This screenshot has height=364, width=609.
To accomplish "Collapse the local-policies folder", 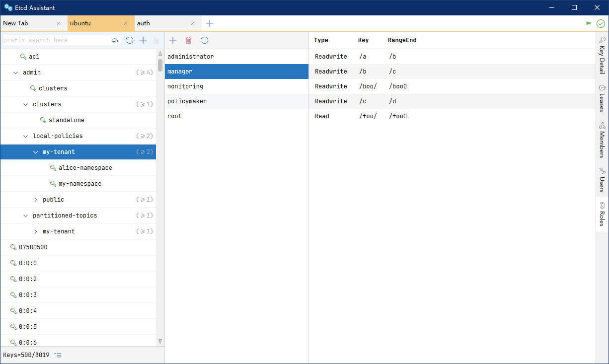I will (x=26, y=136).
